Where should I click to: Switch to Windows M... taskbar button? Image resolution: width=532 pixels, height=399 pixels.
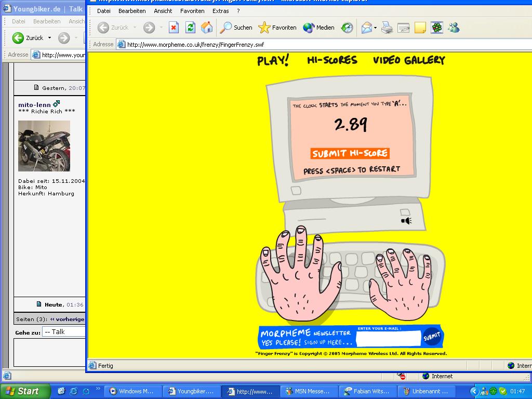[x=134, y=391]
